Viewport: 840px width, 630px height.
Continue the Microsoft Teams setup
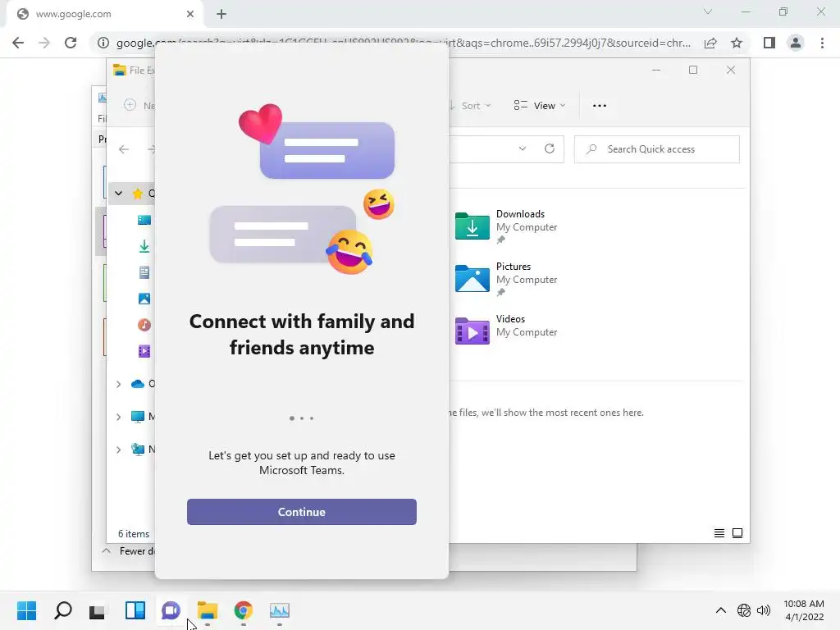302,512
